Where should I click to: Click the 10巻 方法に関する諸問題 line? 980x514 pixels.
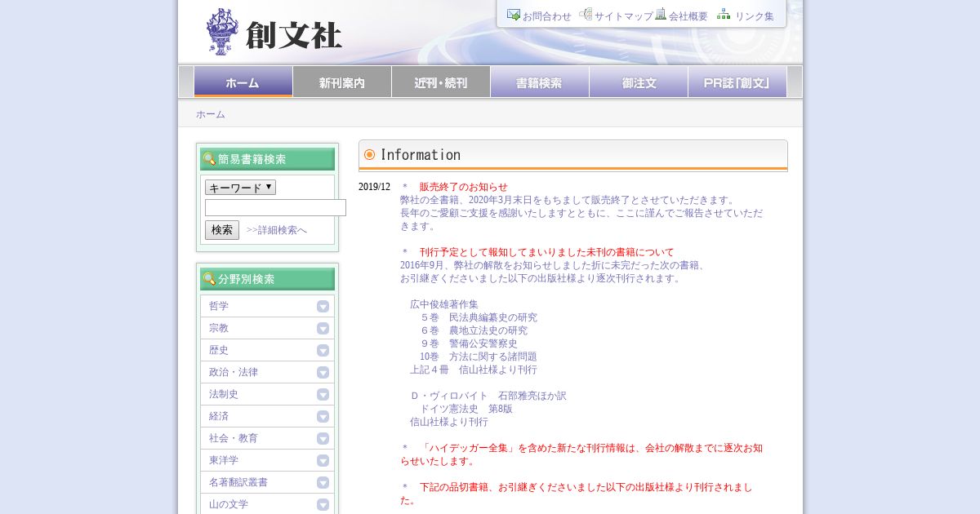(479, 357)
